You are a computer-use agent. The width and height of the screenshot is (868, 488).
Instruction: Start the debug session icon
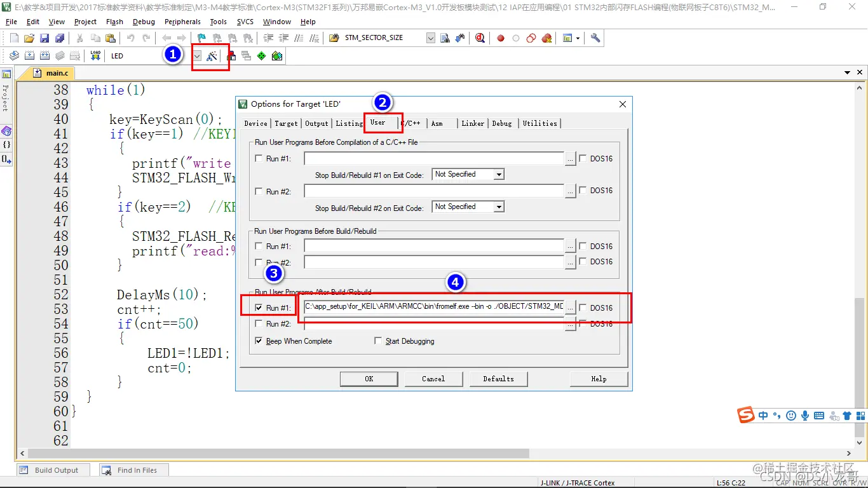[480, 38]
